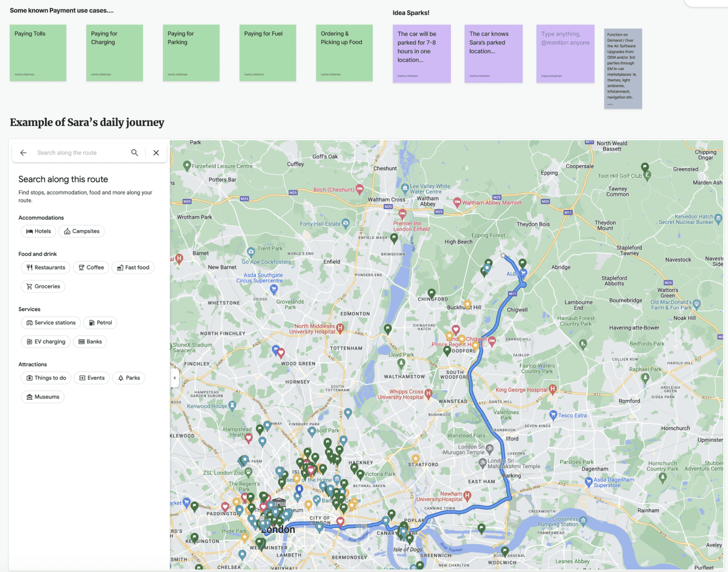Click the empty 'Type anything' purple note
Image resolution: width=728 pixels, height=572 pixels.
point(566,54)
